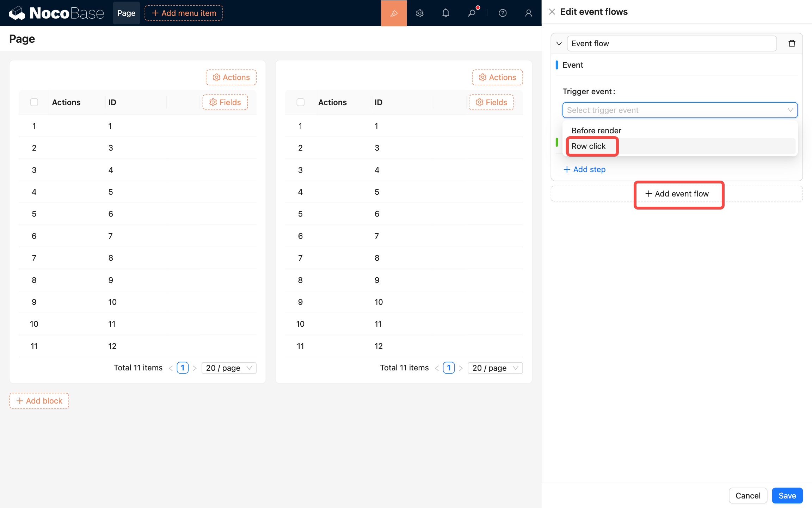Open the notifications bell icon
Viewport: 812px width, 508px height.
[445, 13]
